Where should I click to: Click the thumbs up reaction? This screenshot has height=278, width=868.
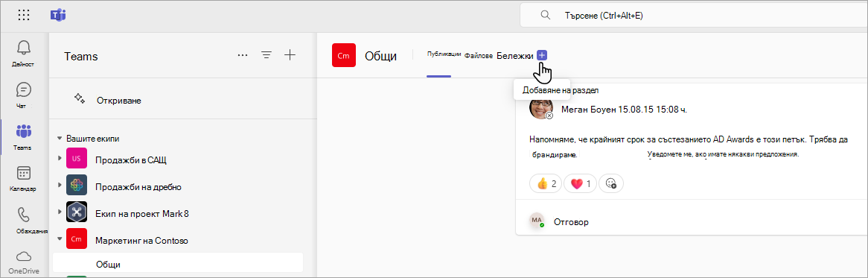tap(546, 183)
